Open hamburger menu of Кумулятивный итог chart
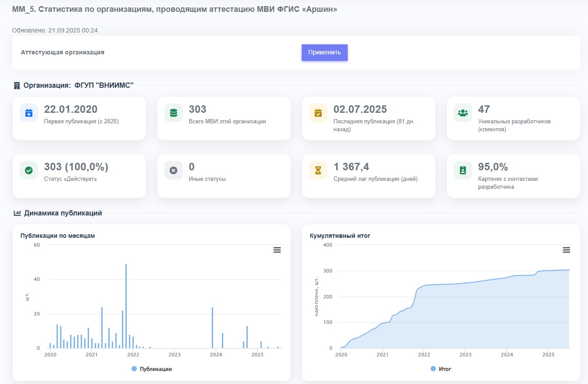 click(x=566, y=250)
